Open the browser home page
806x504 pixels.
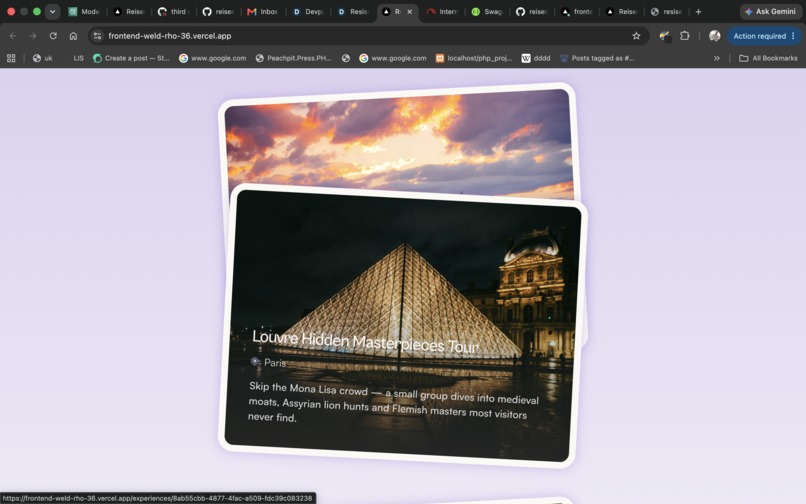pyautogui.click(x=73, y=36)
